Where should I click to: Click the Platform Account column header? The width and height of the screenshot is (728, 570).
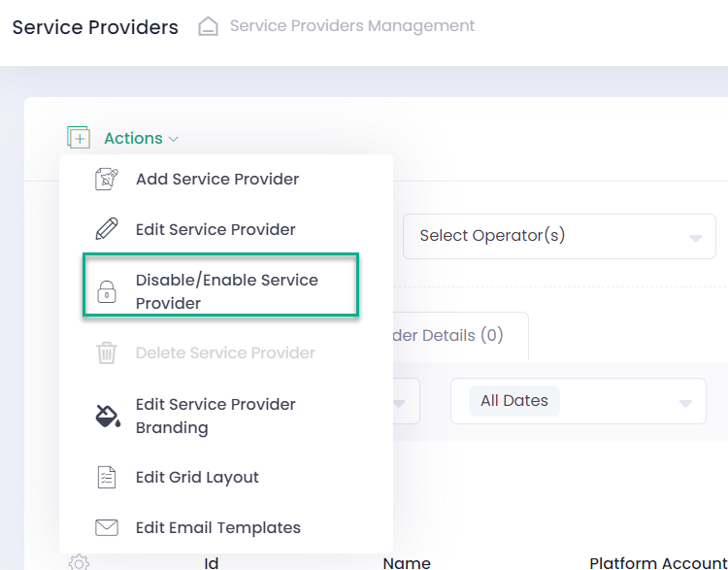(x=657, y=561)
